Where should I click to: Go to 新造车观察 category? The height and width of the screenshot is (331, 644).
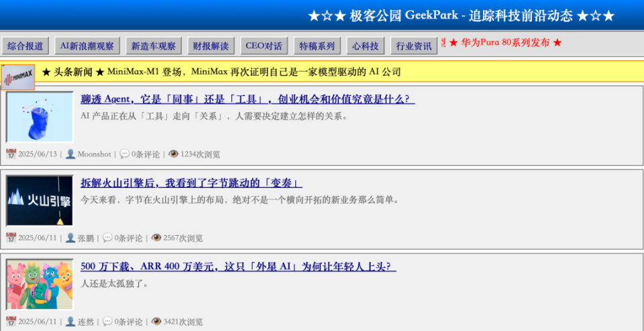(x=153, y=46)
